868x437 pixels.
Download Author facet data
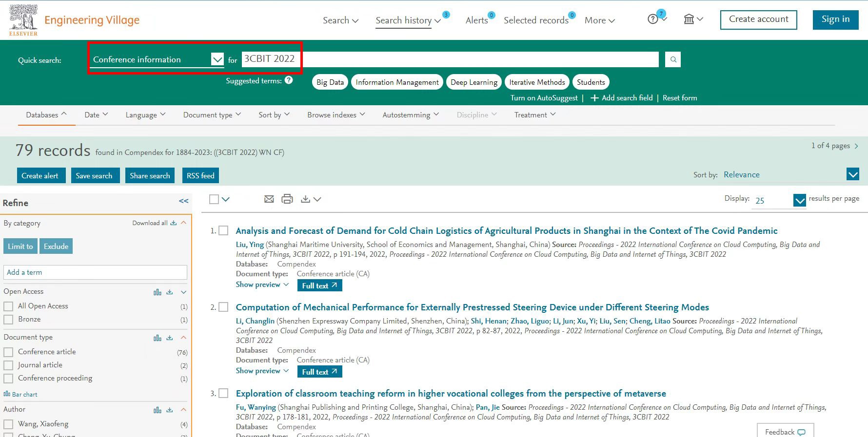click(170, 410)
